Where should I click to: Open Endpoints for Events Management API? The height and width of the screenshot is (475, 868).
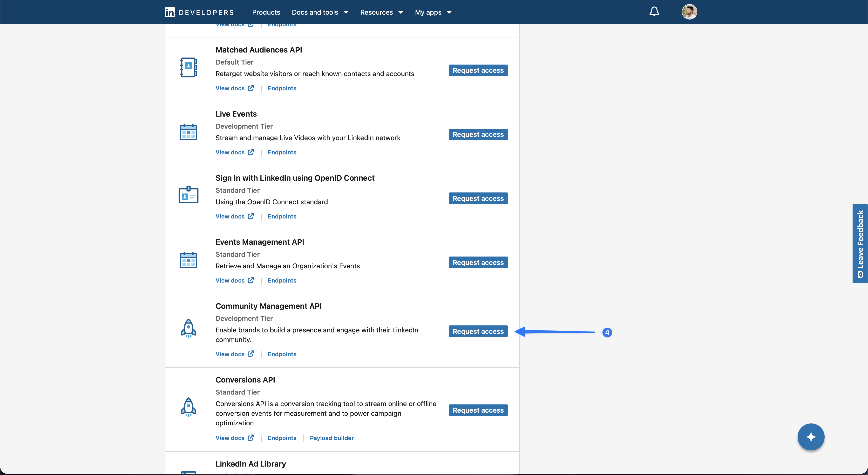(282, 280)
